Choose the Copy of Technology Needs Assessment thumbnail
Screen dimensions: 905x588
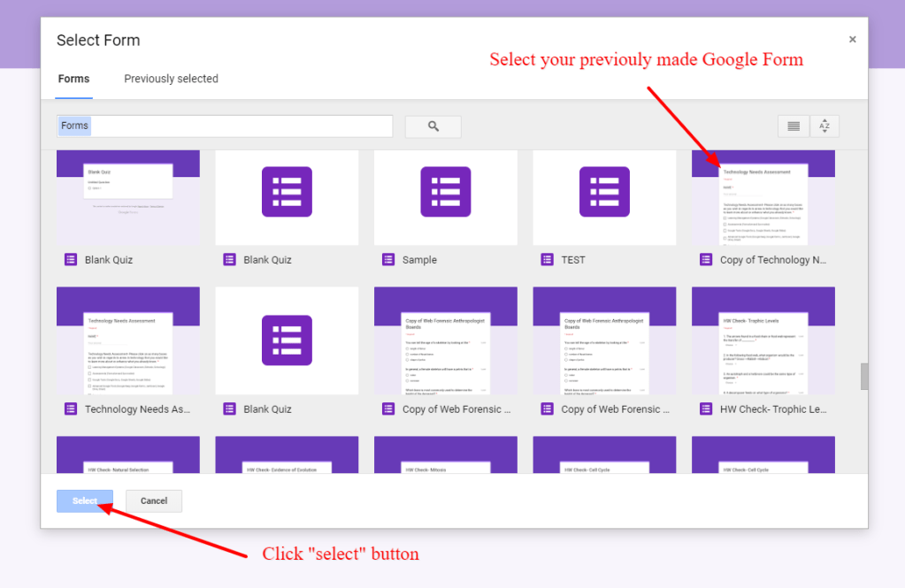[763, 197]
